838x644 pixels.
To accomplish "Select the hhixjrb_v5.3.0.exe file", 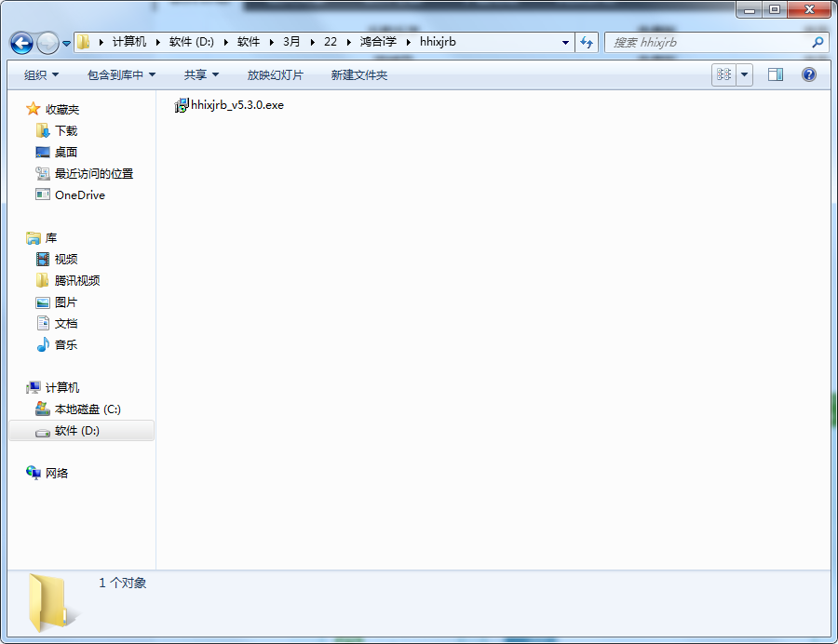I will coord(236,105).
